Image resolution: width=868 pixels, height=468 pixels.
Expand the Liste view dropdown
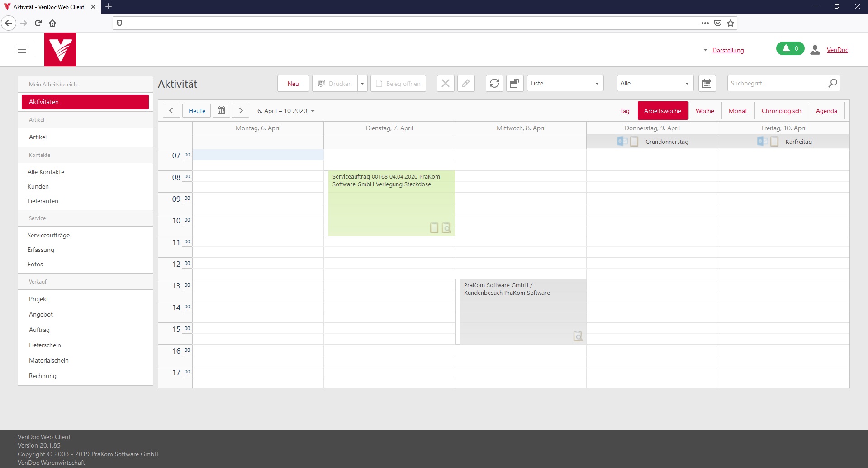(x=565, y=84)
